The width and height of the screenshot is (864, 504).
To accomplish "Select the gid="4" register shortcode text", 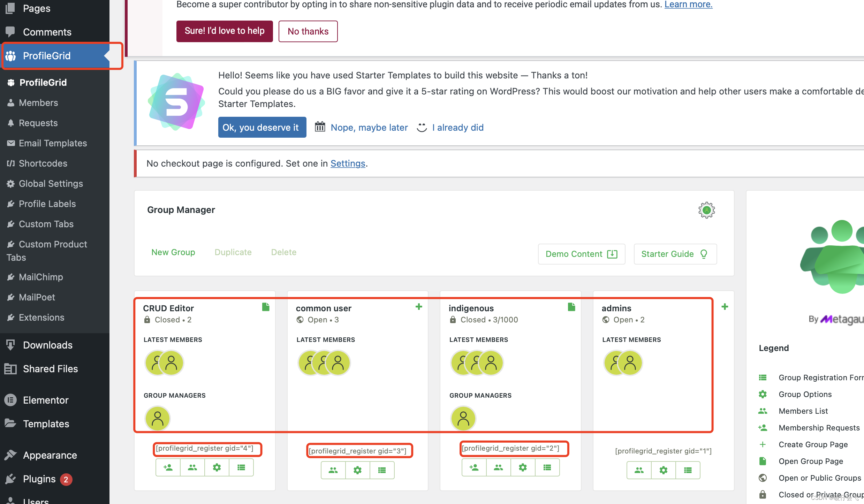I will pos(205,448).
